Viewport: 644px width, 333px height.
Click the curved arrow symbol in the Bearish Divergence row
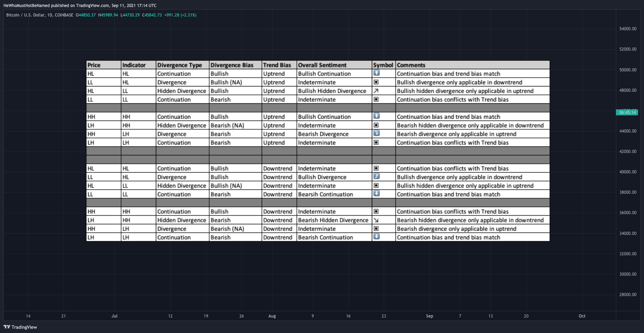tap(376, 133)
